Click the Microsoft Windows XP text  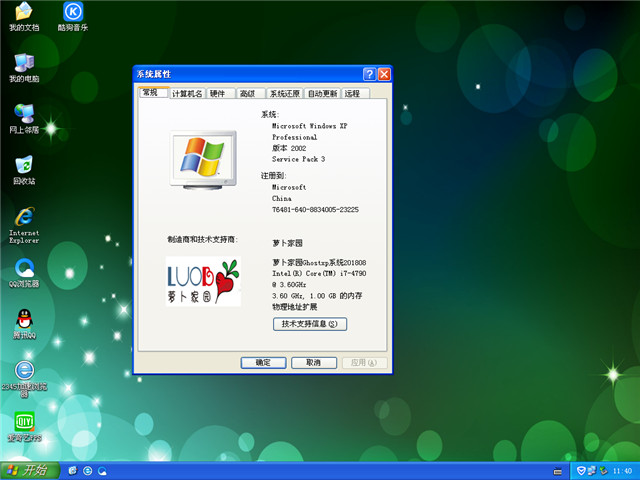(x=309, y=126)
